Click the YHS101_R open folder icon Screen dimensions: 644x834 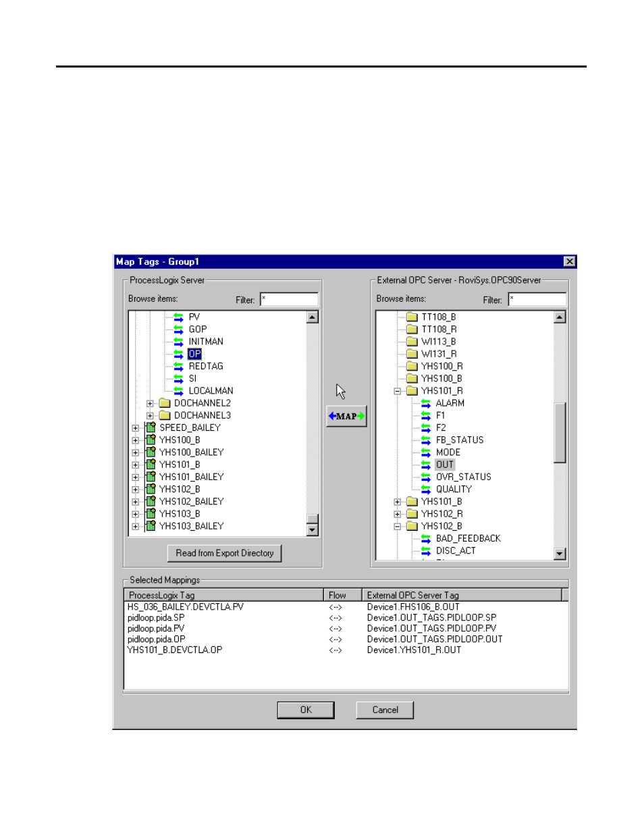(412, 391)
